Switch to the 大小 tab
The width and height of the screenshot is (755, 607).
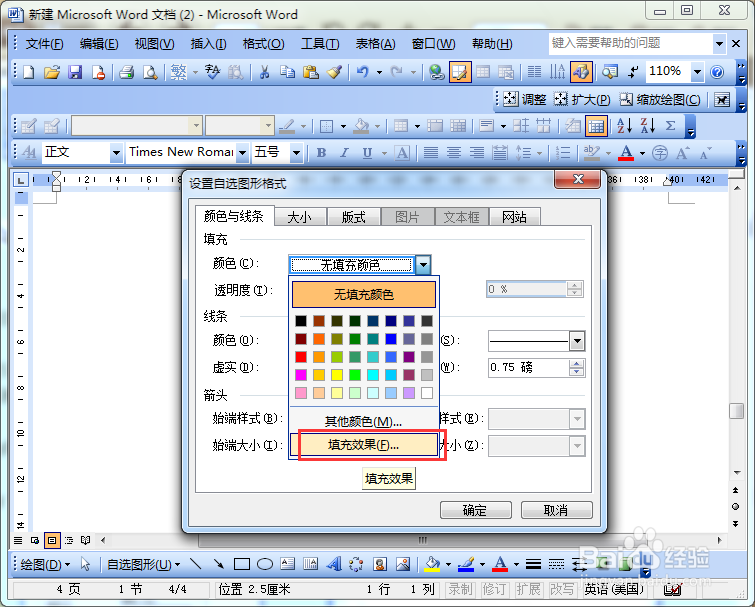pyautogui.click(x=299, y=217)
